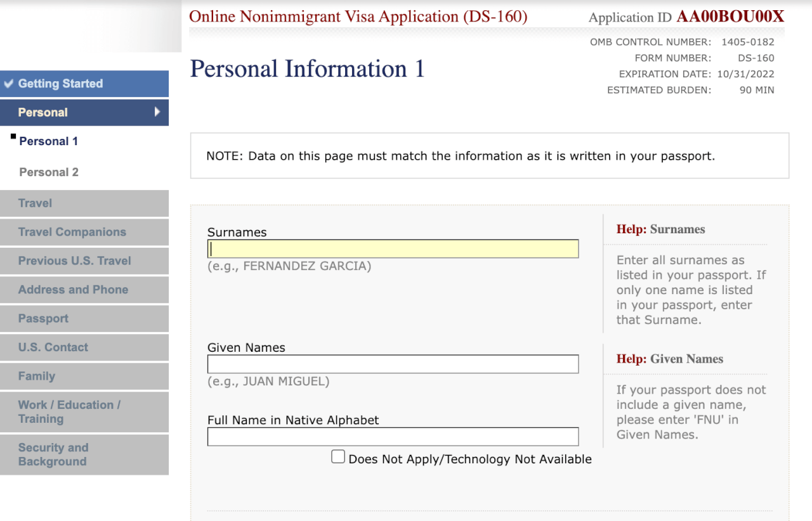Click the square bullet marker beside Personal 1
The image size is (812, 521).
coord(13,136)
